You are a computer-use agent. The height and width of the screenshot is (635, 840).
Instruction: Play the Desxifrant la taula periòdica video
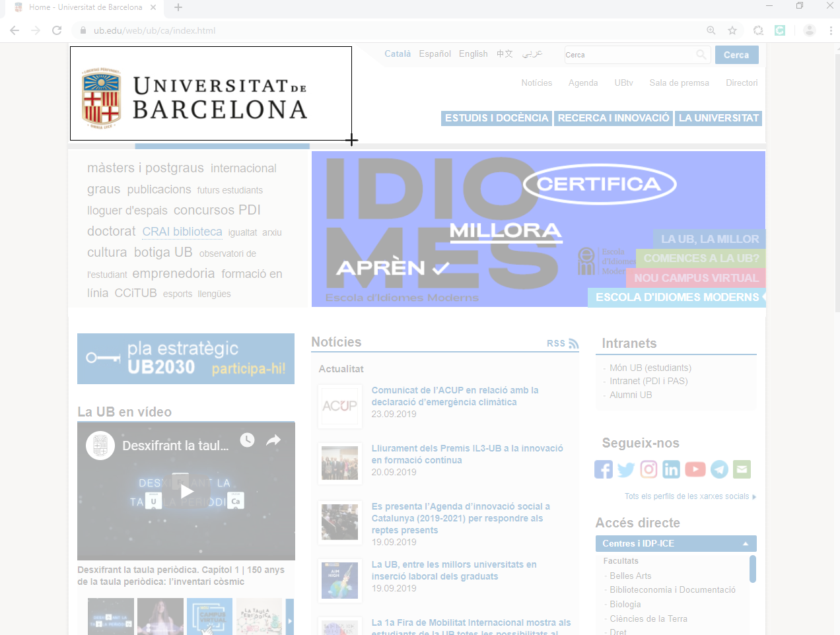coord(186,491)
